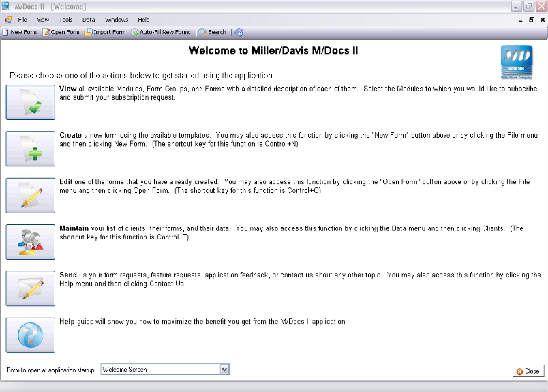Click the Send envelope and pencil button
Screen dimensions: 548x392
(31, 288)
